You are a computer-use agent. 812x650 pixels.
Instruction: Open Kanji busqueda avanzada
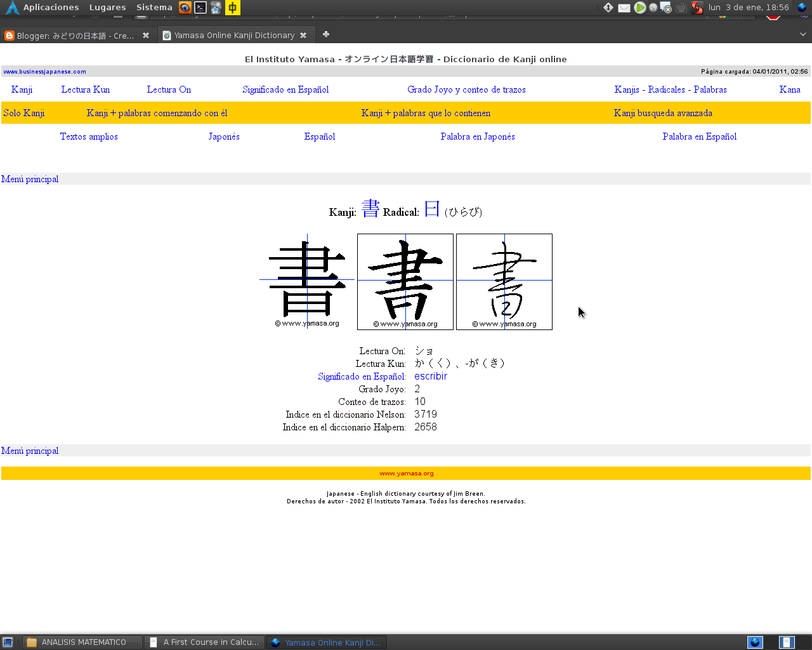coord(663,113)
